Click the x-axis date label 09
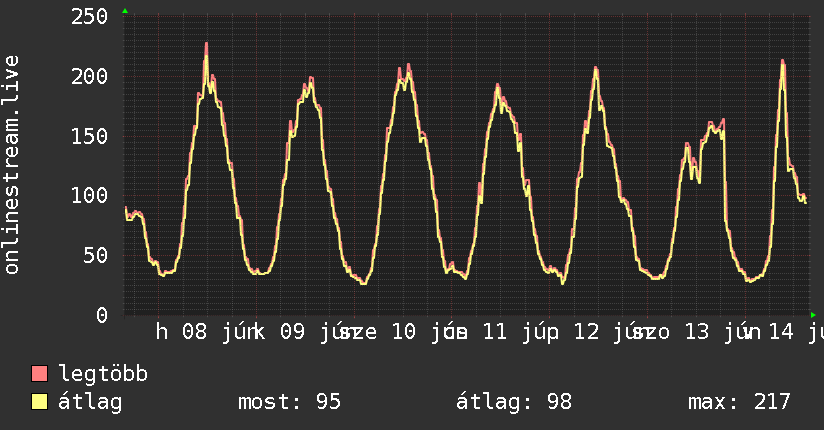Screen dimensions: 824x430 click(292, 332)
